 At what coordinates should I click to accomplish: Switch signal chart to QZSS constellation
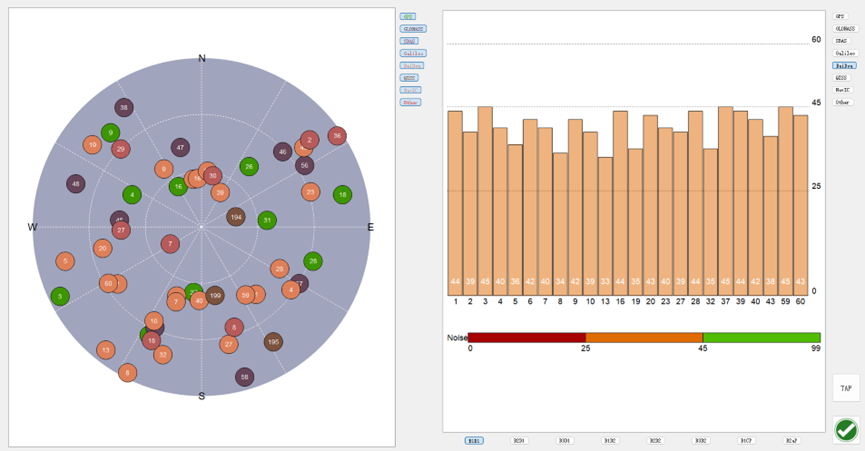pos(841,78)
